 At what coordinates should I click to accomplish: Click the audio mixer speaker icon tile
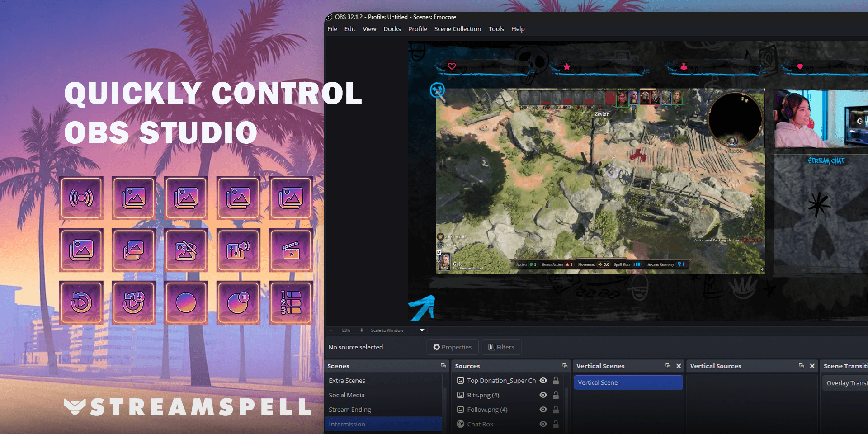pos(239,250)
